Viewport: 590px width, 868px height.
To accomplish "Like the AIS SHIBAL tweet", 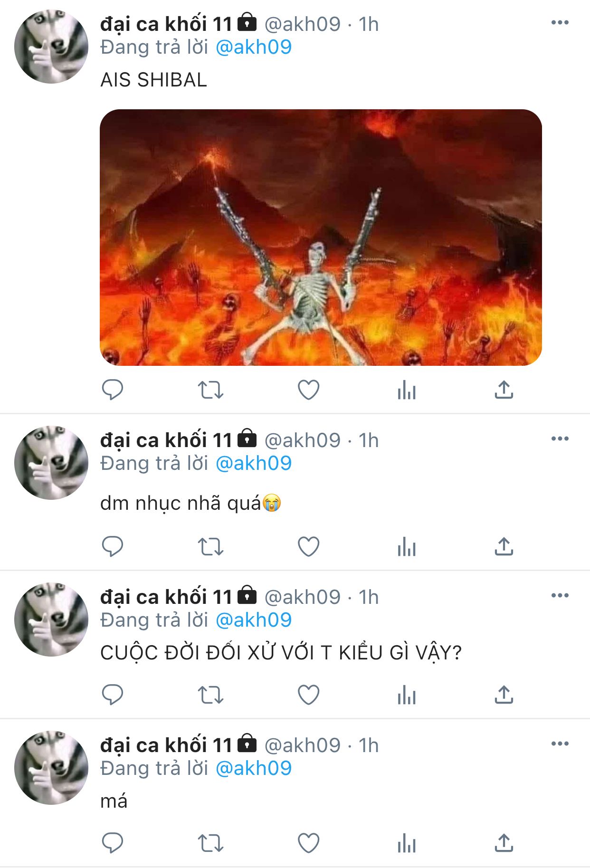I will pos(308,390).
